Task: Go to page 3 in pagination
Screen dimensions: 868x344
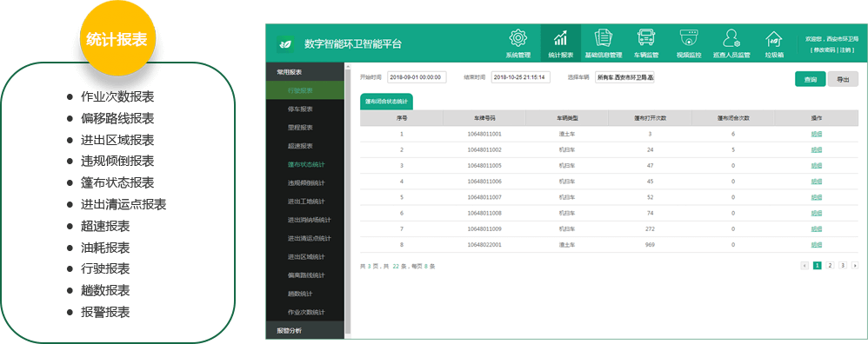Action: (x=843, y=266)
